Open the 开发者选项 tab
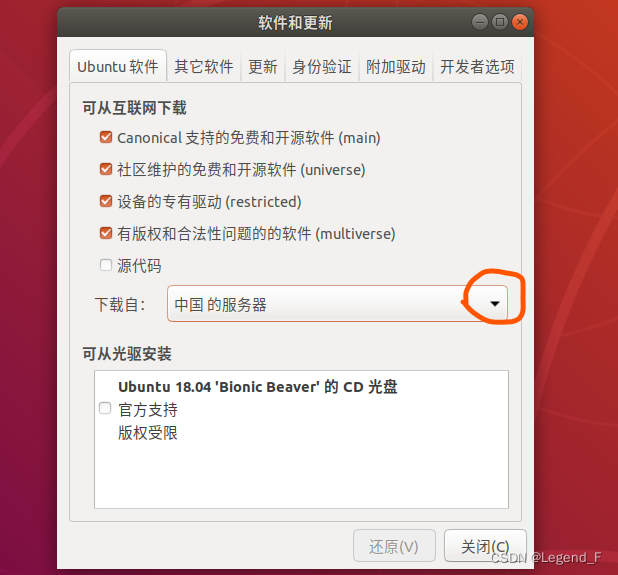The height and width of the screenshot is (575, 618). 477,66
